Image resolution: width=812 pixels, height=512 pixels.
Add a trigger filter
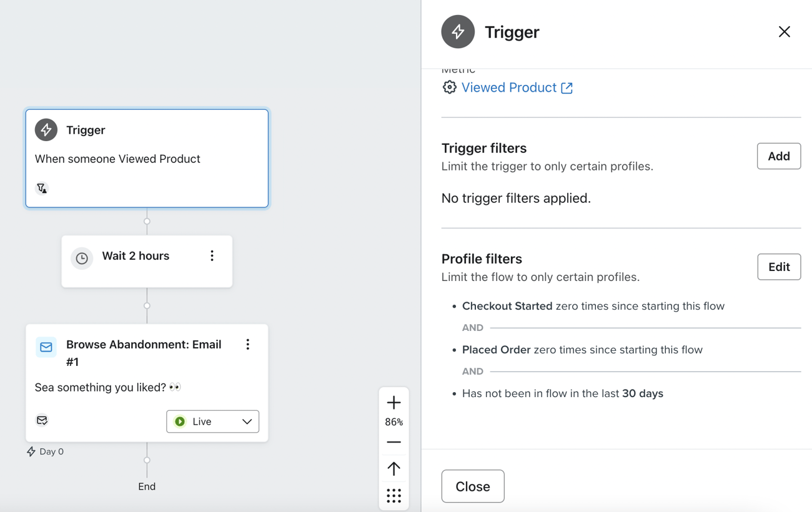[x=779, y=156]
